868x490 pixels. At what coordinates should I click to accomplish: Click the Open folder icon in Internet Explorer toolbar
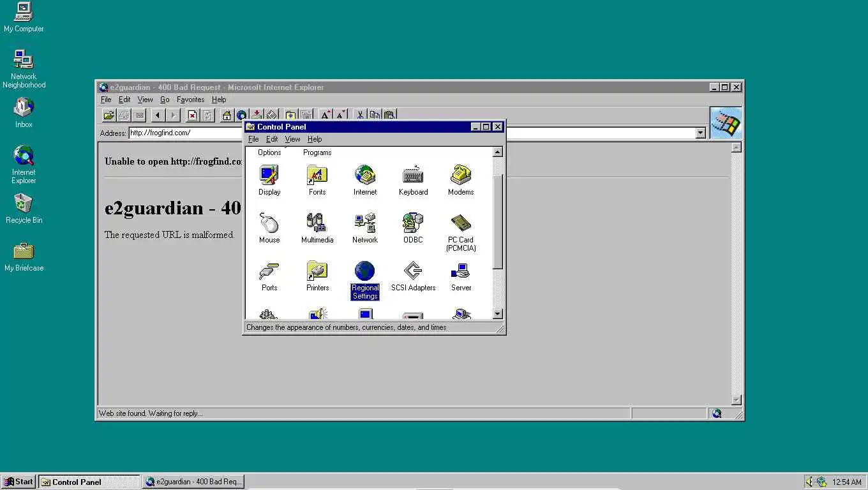pos(108,115)
